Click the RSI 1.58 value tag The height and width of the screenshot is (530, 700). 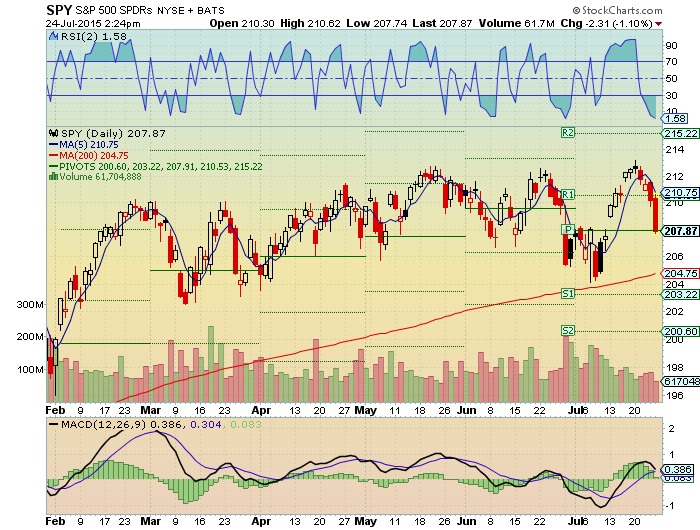pos(675,119)
